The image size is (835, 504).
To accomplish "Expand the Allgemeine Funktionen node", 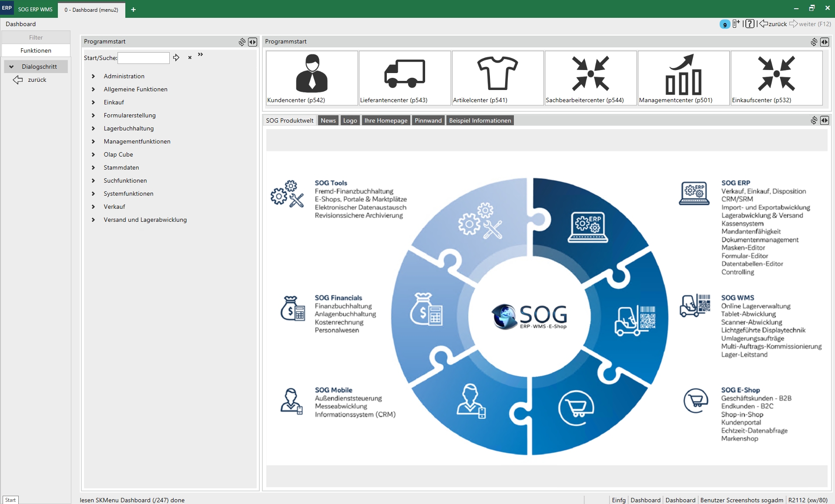I will tap(93, 89).
